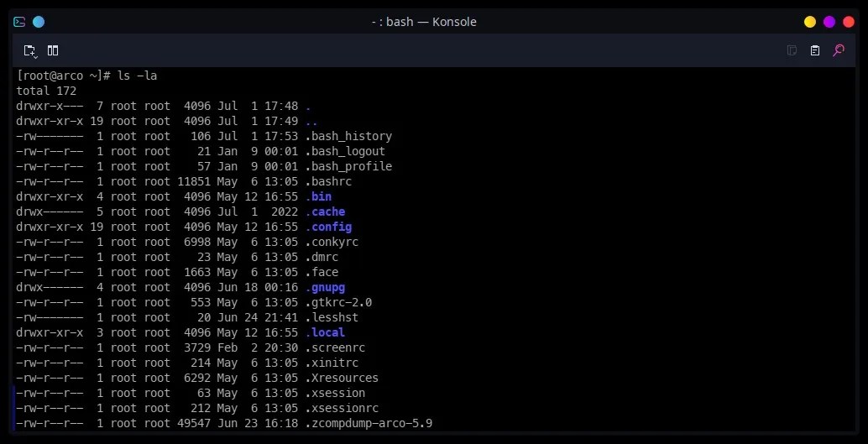Click the '2022' year on .cache row

pos(285,212)
